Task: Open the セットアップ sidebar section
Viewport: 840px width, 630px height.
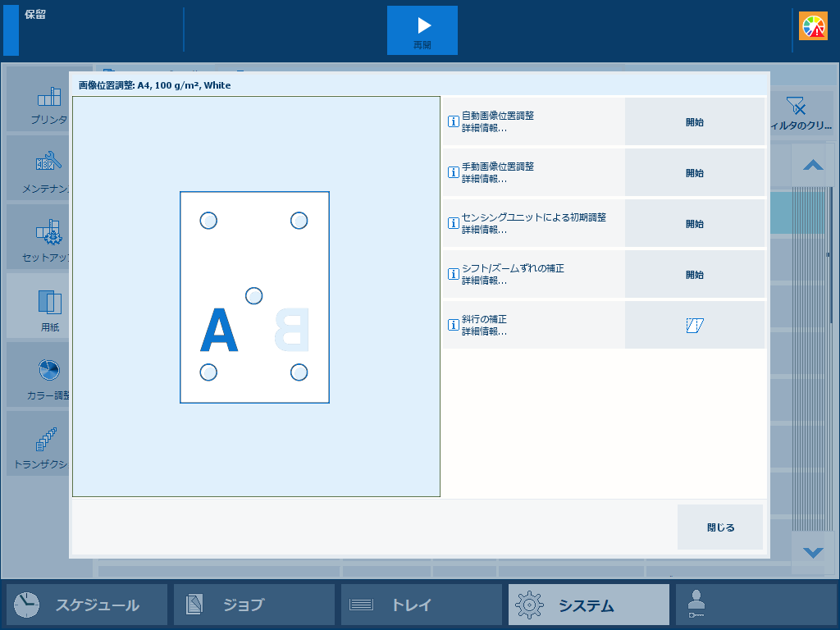Action: (38, 237)
